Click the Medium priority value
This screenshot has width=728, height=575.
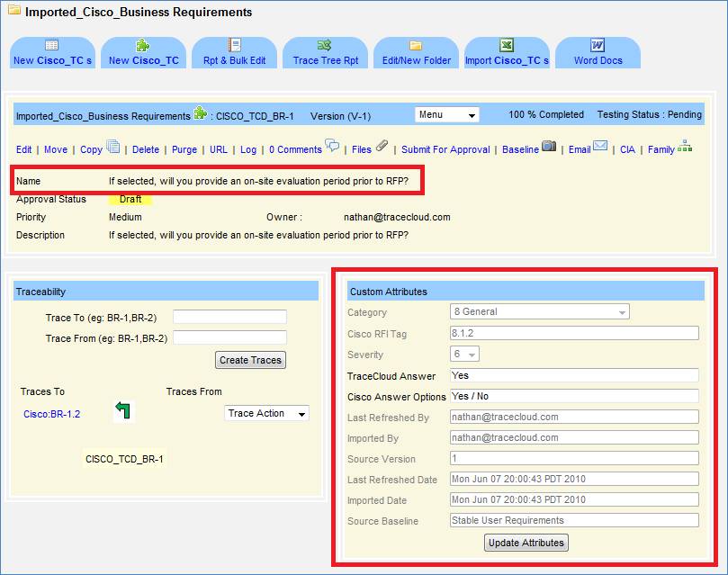[125, 217]
